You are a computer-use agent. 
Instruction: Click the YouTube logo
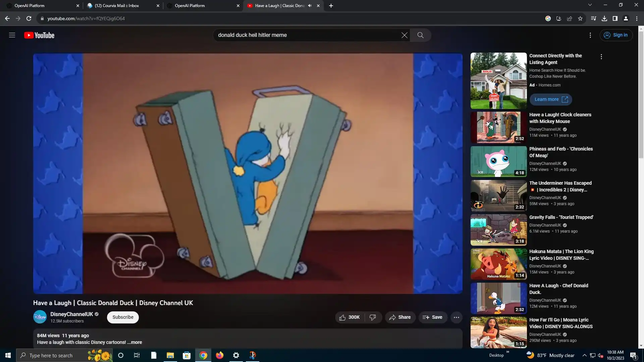pos(39,35)
